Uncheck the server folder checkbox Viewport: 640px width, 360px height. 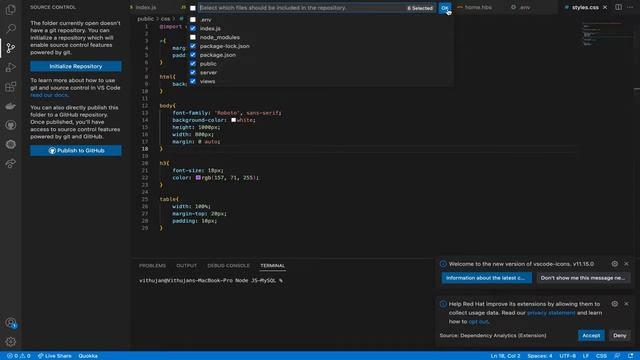(193, 72)
